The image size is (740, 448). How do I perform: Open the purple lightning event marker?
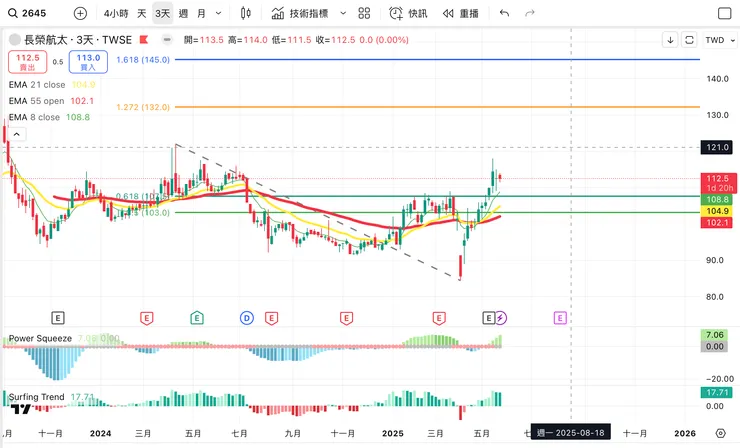tap(501, 318)
